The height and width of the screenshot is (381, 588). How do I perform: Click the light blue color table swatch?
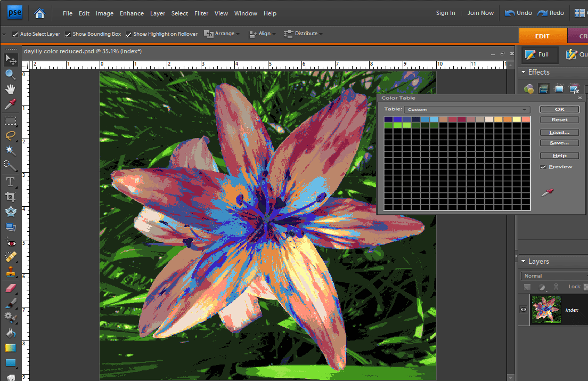pyautogui.click(x=434, y=119)
